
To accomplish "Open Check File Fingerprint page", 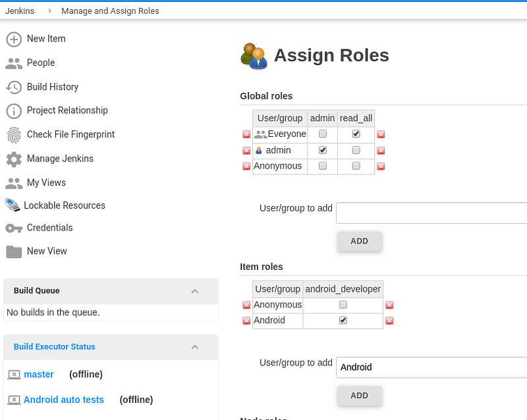I will (70, 134).
